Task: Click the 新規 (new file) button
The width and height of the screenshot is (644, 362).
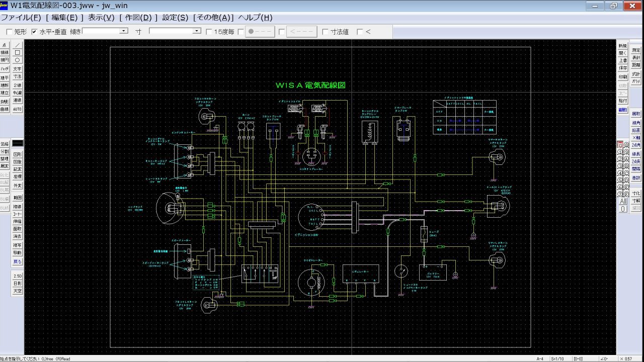Action: click(x=623, y=46)
